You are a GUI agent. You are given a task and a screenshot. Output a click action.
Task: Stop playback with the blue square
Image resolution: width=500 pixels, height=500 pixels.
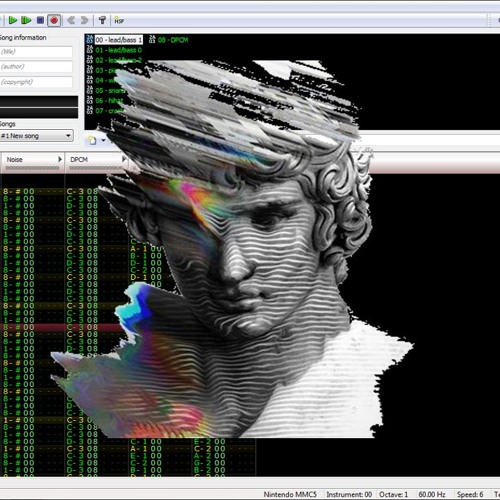(x=40, y=21)
